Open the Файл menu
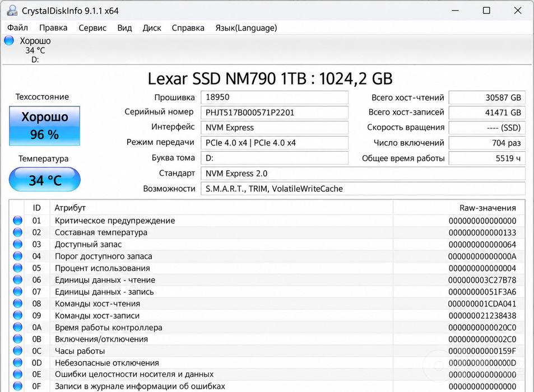This screenshot has height=392, width=534. tap(17, 27)
